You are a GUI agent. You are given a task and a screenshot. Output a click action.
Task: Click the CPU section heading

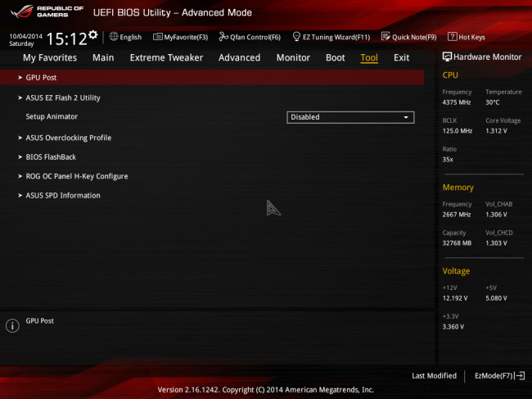click(450, 75)
